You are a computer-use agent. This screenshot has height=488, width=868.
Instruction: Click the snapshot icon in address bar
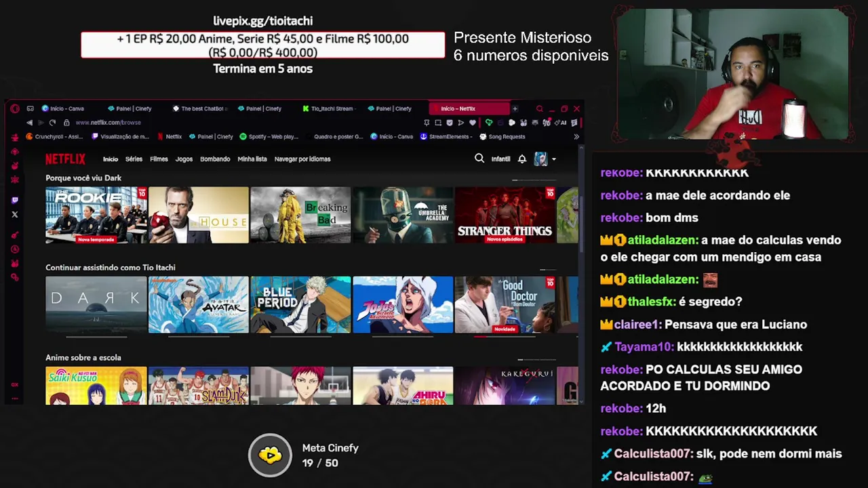438,123
